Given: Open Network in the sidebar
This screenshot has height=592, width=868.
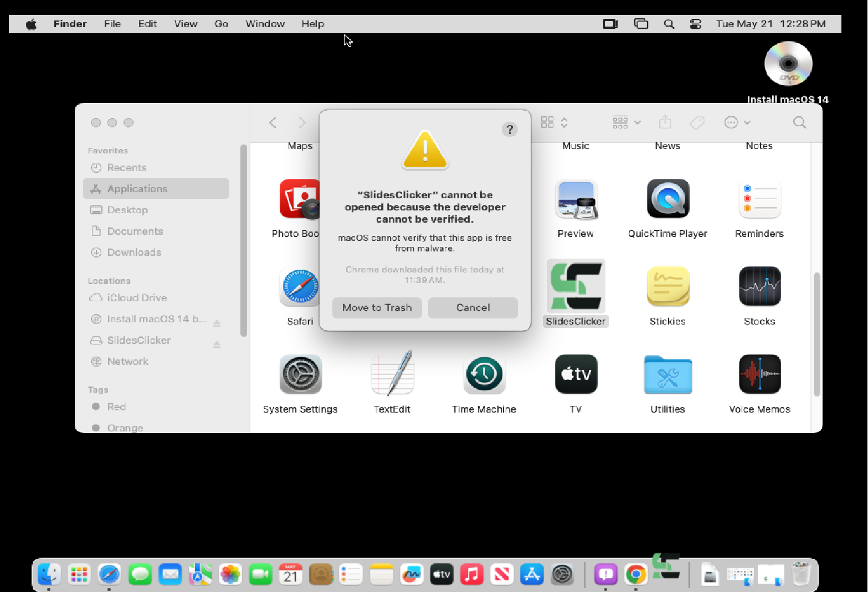Looking at the screenshot, I should [x=156, y=362].
